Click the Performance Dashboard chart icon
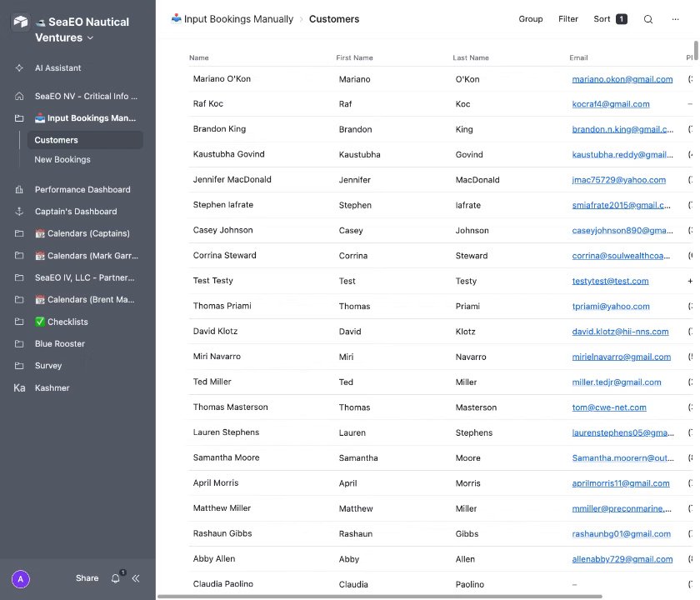This screenshot has width=700, height=600. tap(19, 190)
